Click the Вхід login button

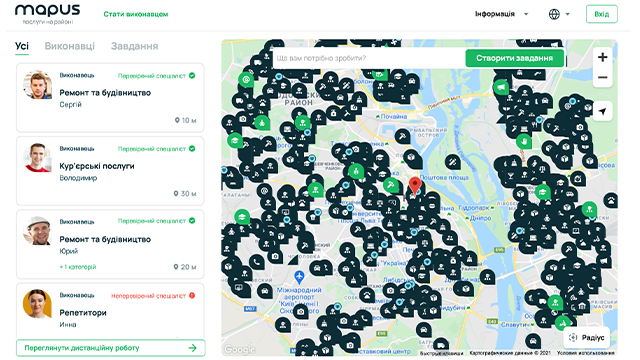tap(602, 14)
